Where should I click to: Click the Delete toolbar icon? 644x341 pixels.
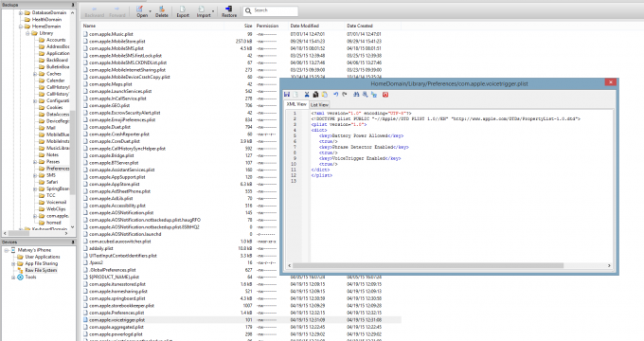(161, 11)
